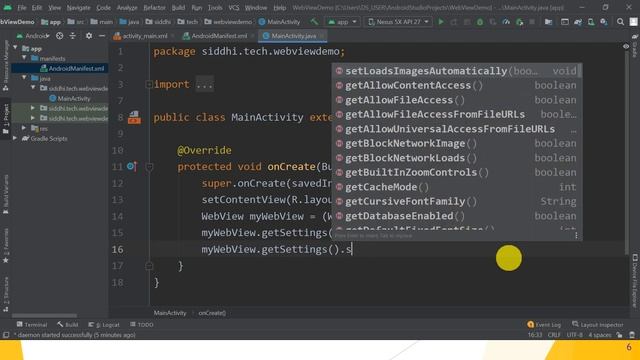Collapse the manifests folder node
The image size is (640, 360).
pos(24,58)
